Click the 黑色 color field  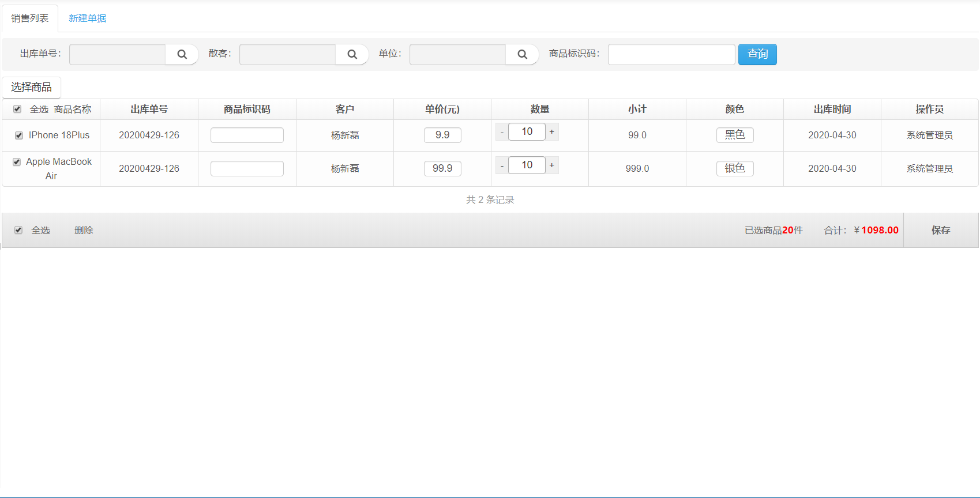pyautogui.click(x=735, y=135)
